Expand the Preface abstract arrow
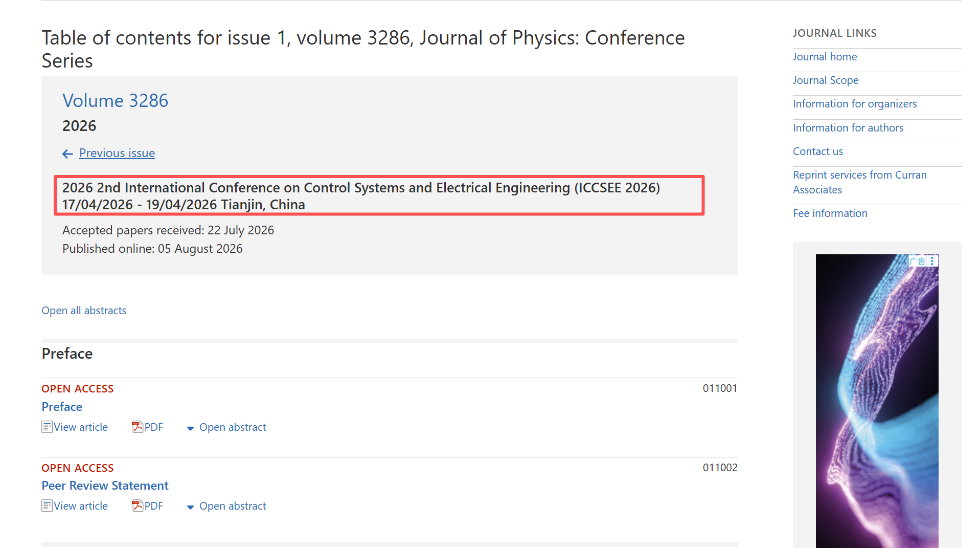Viewport: 980px width, 548px height. 190,428
